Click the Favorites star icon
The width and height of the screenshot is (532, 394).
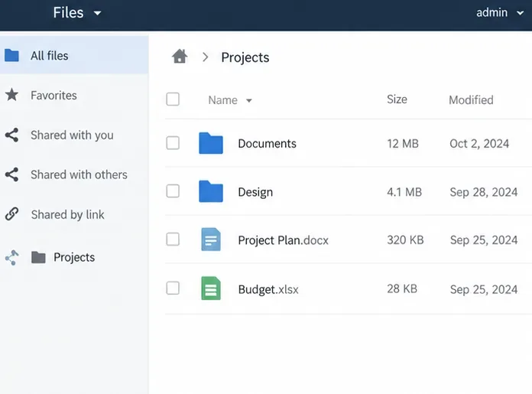12,95
